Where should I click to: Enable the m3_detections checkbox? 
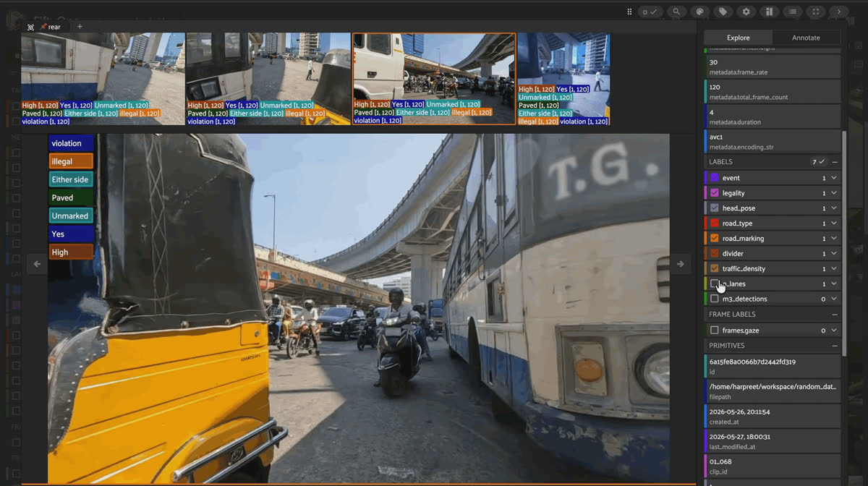click(x=715, y=299)
